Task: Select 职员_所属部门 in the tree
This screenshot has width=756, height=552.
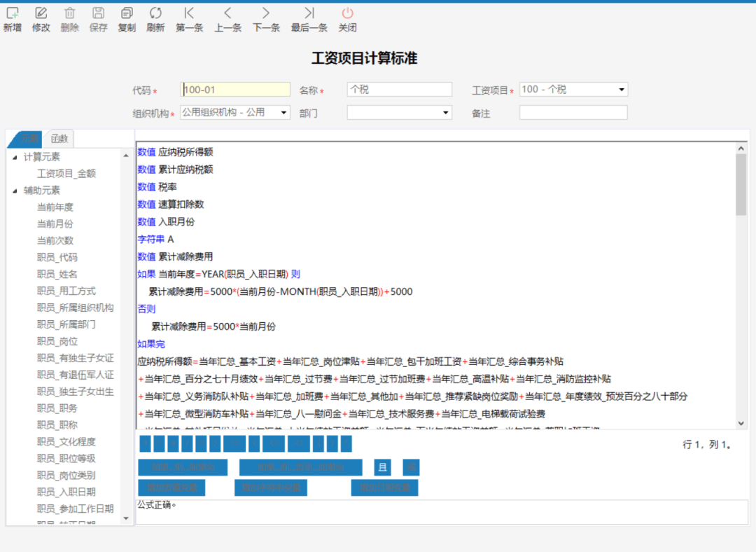Action: 66,325
